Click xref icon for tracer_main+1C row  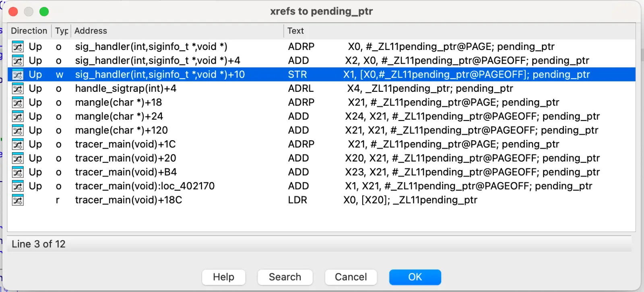pos(18,144)
